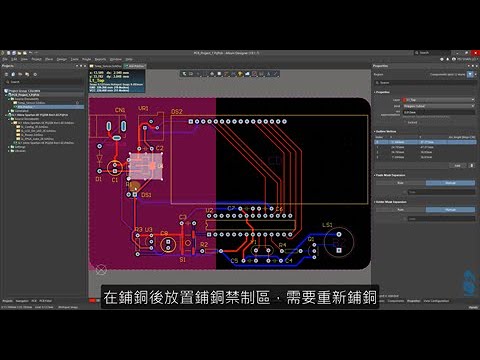480x360 pixels.
Task: Open the File menu
Action: point(5,59)
